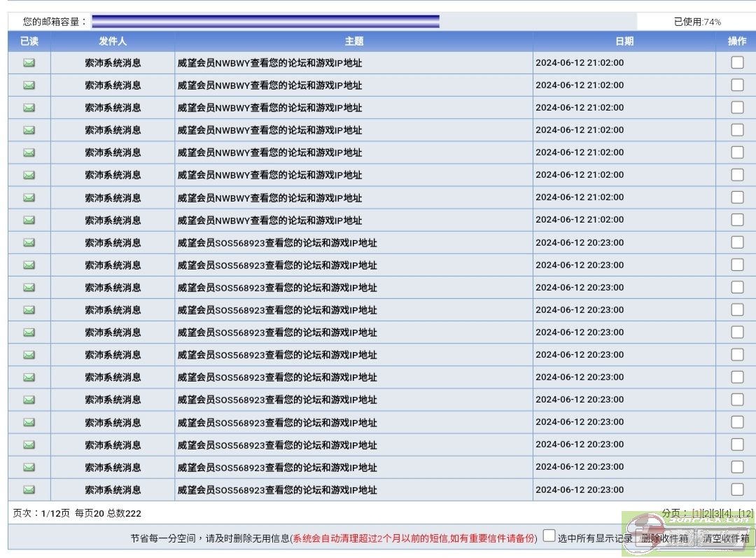Image resolution: width=756 pixels, height=558 pixels.
Task: Click the envelope icon of the last NWBWY message
Action: 29,220
